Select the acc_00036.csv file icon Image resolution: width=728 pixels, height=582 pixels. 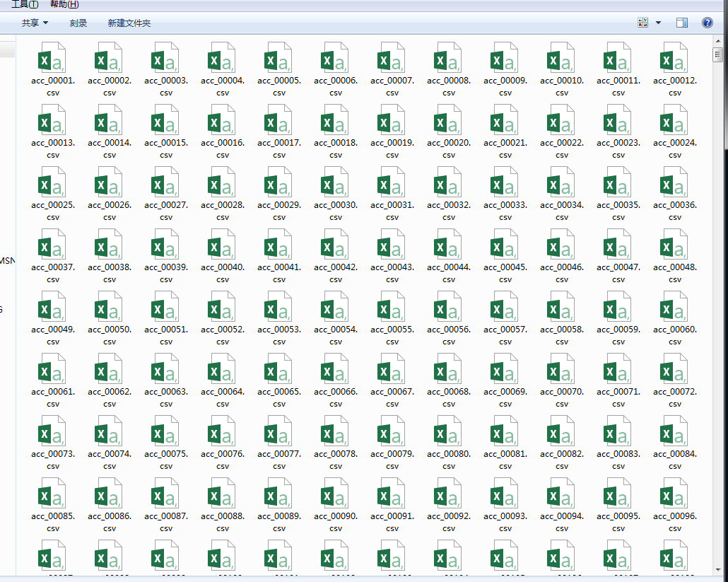coord(674,182)
